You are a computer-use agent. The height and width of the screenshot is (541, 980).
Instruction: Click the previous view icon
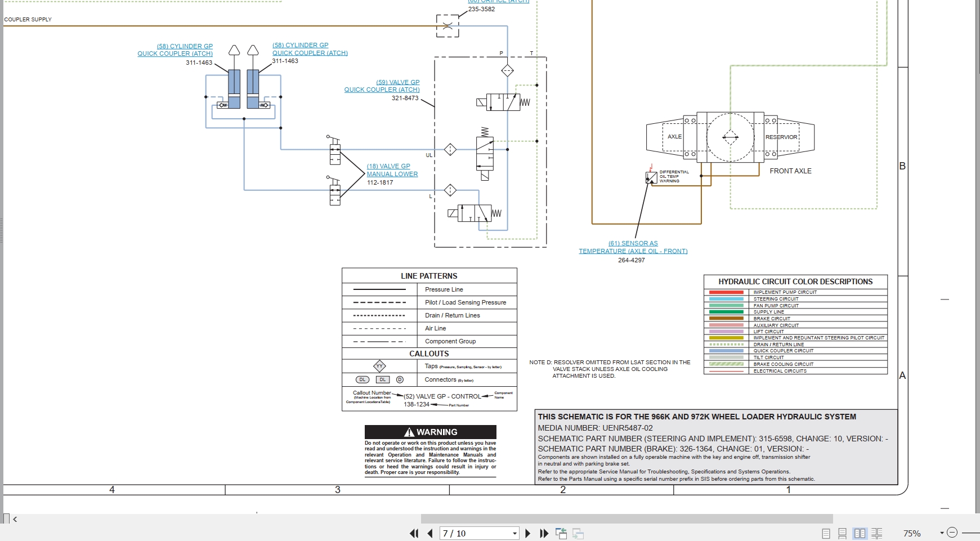561,533
